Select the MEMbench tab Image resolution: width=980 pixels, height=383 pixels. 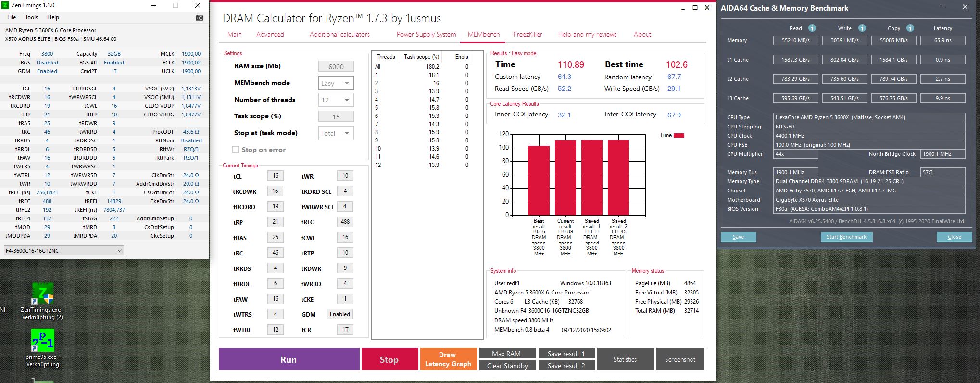(484, 34)
